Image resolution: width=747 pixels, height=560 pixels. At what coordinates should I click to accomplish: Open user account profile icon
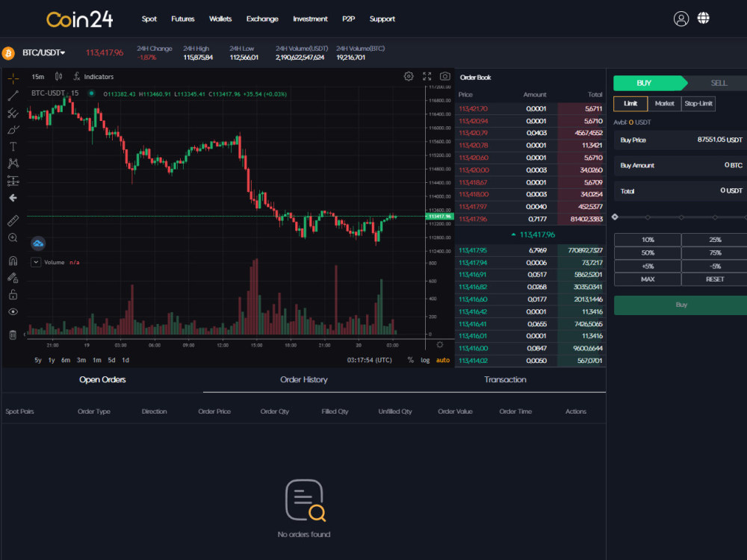point(681,19)
